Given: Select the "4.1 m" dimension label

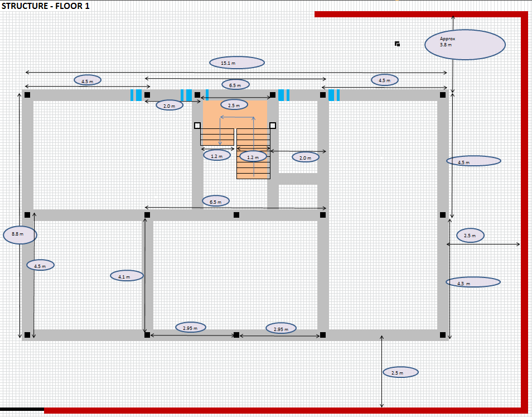Looking at the screenshot, I should tap(127, 276).
